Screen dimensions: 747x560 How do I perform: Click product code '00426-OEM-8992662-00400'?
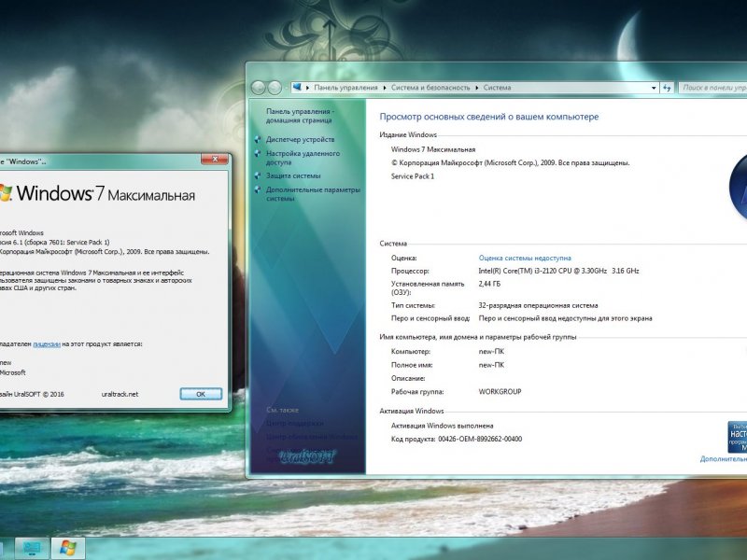click(480, 439)
